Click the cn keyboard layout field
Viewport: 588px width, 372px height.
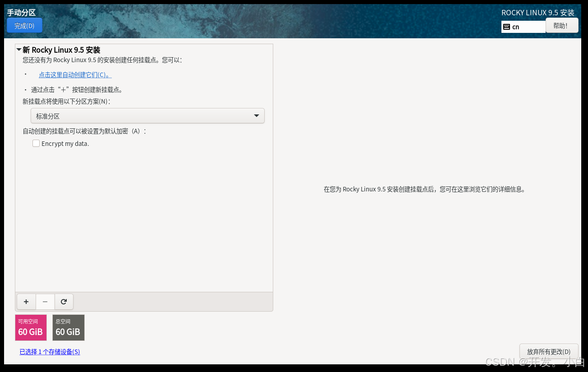[x=524, y=27]
